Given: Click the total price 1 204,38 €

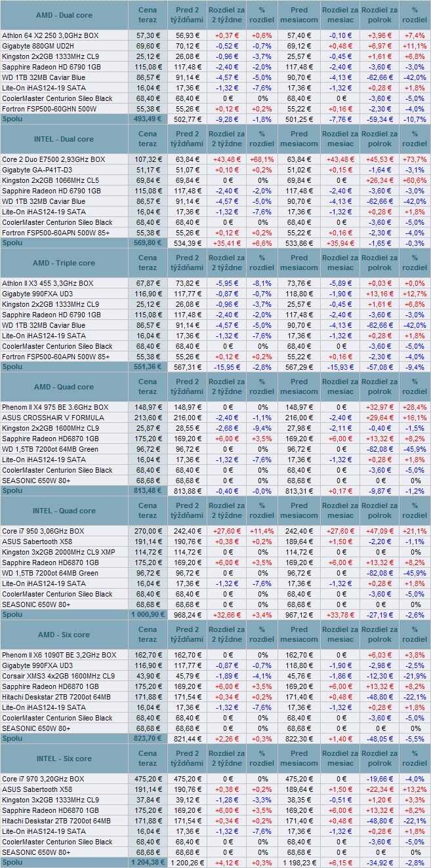Looking at the screenshot, I should (x=148, y=862).
